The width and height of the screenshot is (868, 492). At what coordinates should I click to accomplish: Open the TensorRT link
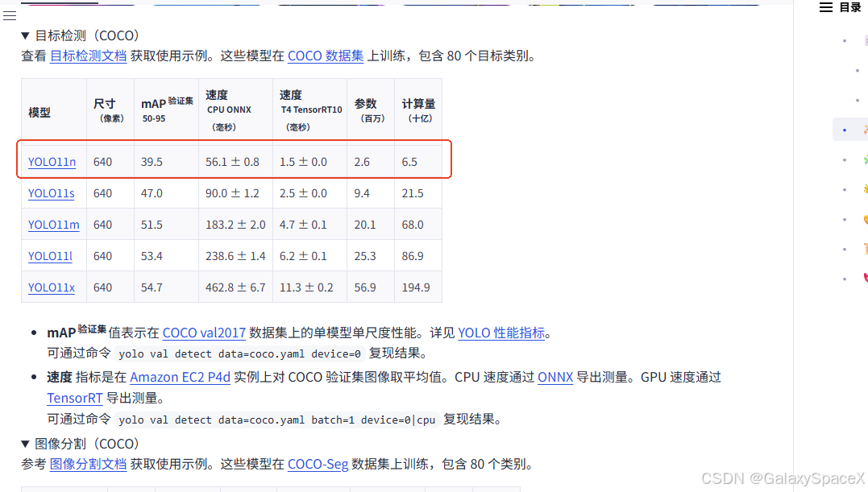pos(75,398)
